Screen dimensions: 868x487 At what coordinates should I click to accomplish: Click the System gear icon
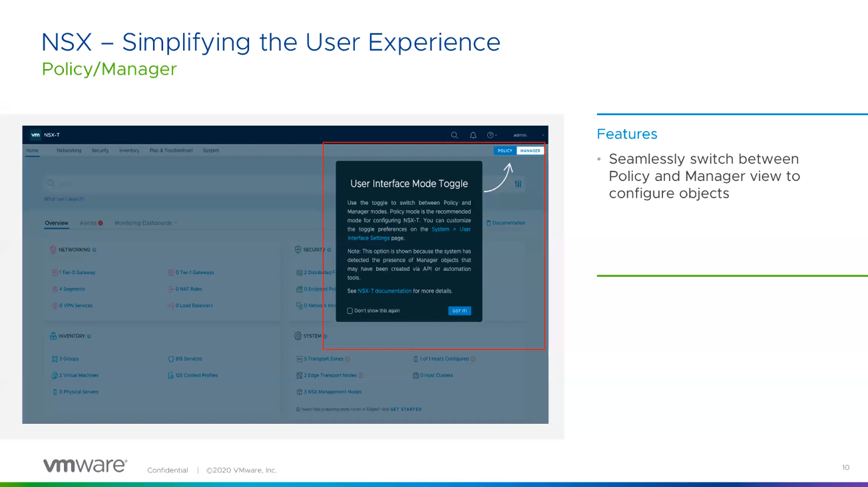(298, 336)
